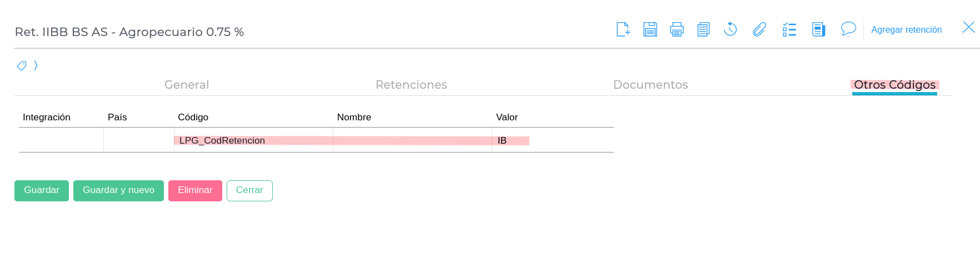Select the Otros Códigos tab
Screen dimensions: 980x269
894,85
